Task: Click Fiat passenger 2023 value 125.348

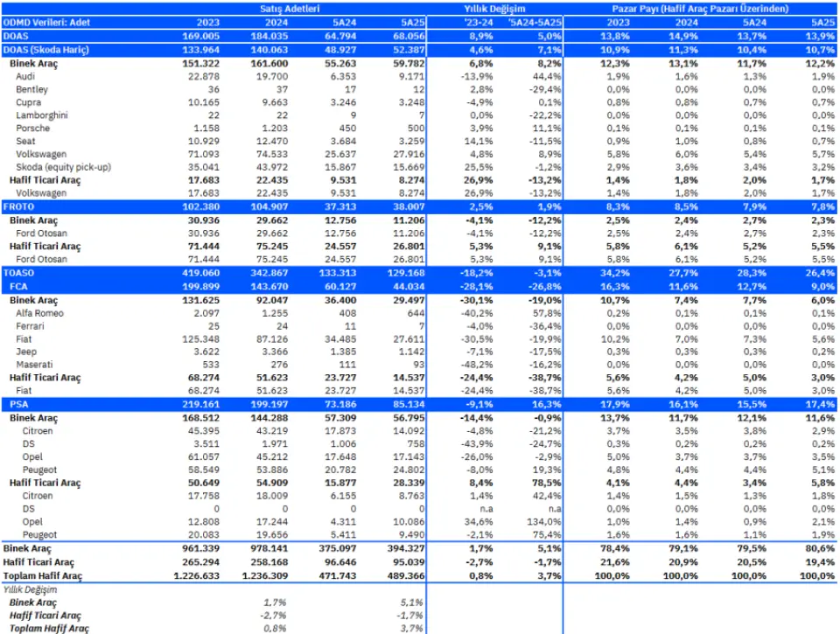Action: (201, 339)
